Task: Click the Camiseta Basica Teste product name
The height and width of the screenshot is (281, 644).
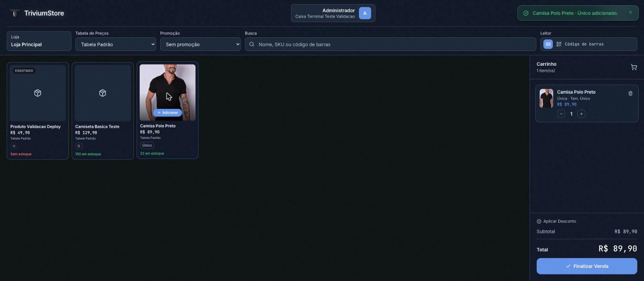Action: (97, 127)
